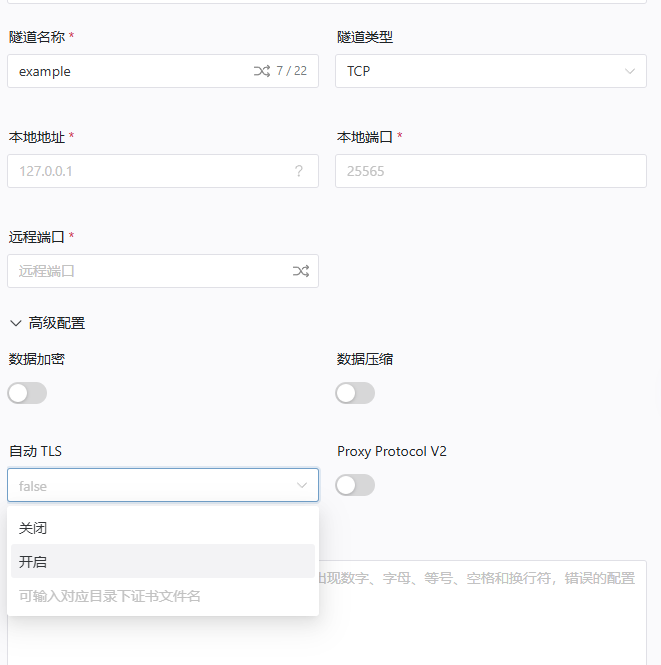Click the 远程端口 input field
The image size is (661, 665).
click(x=150, y=271)
